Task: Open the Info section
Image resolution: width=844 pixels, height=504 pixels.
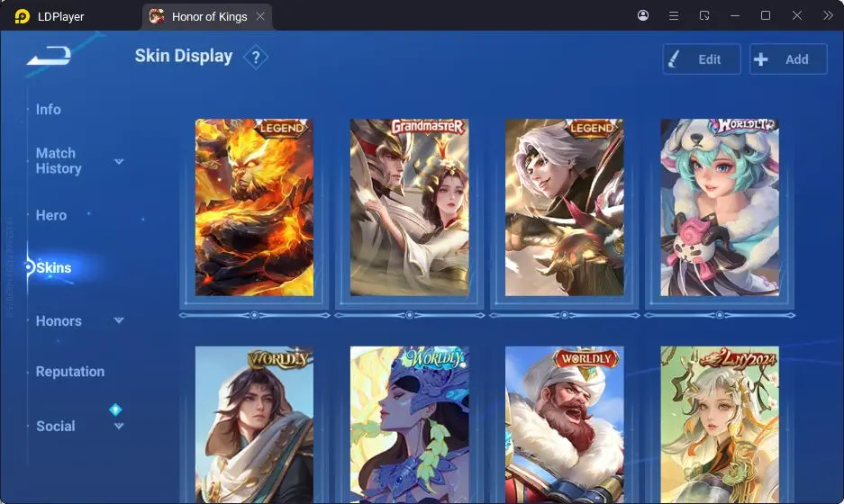Action: pyautogui.click(x=49, y=109)
